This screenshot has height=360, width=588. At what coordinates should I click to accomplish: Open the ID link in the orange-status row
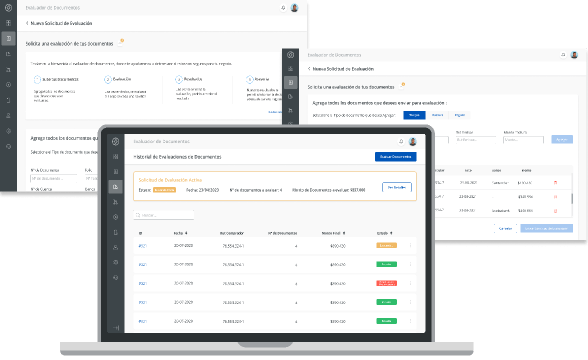click(x=142, y=246)
